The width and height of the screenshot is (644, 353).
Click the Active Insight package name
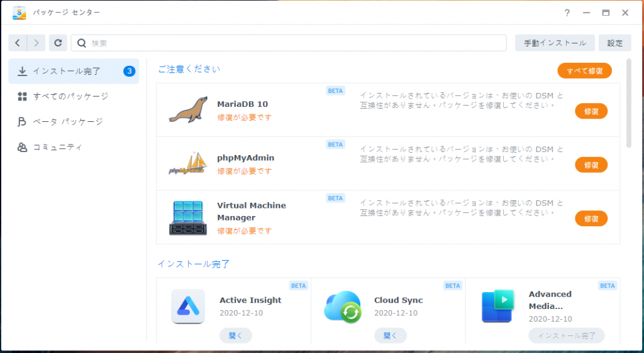click(x=250, y=300)
